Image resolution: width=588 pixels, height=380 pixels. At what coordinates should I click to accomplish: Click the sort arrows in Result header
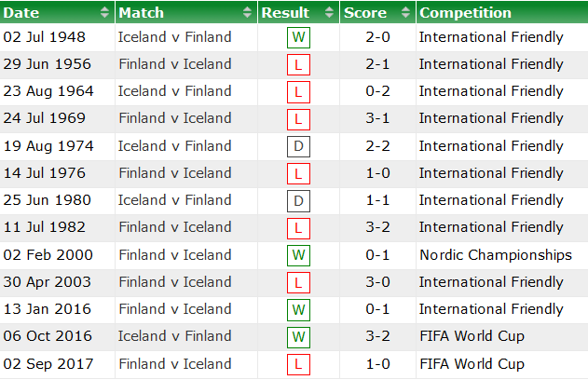tap(327, 13)
